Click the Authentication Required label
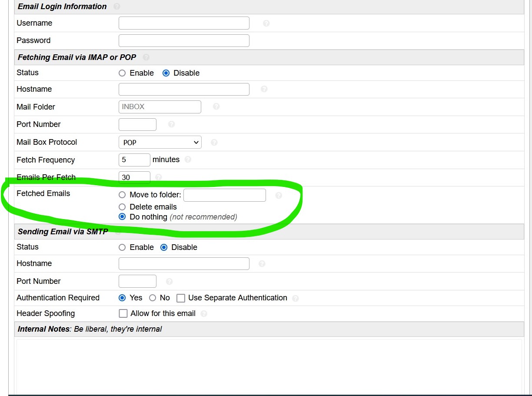This screenshot has height=396, width=532. pos(58,298)
